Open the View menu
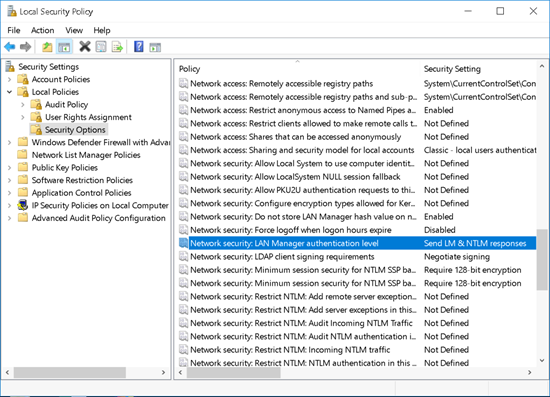 click(74, 31)
